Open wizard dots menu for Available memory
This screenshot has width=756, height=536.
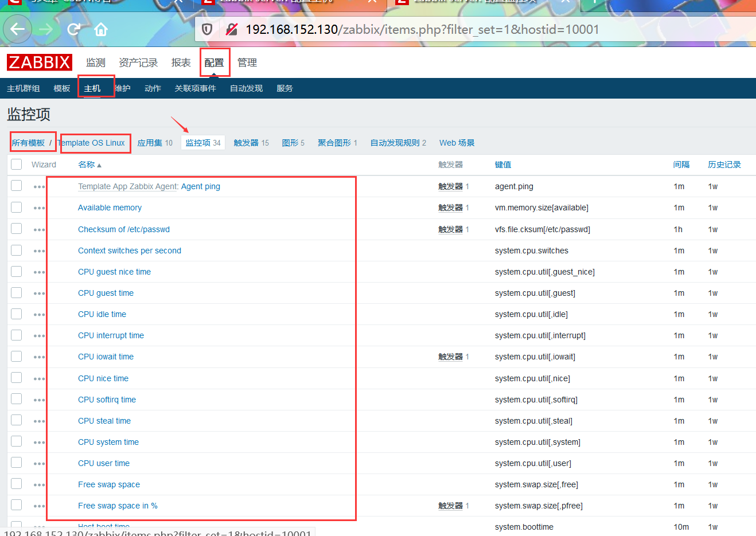pyautogui.click(x=39, y=208)
